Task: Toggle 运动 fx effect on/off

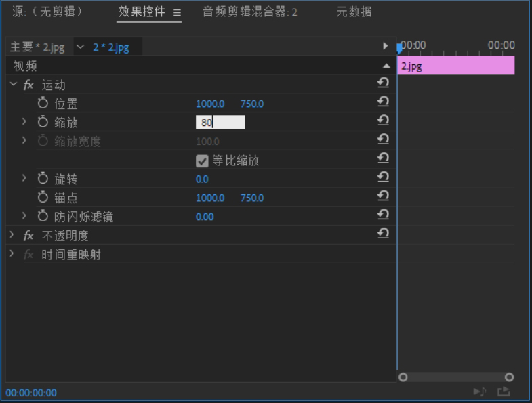Action: point(28,85)
